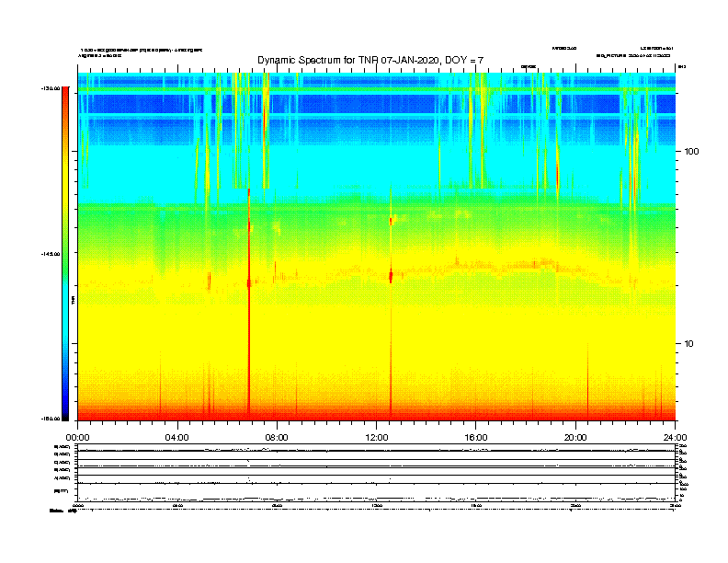This screenshot has height=563, width=728.
Task: Click the title "Dynamic Spectrum for TNR 07-JAN-2020, DOY = 7"
Action: tap(370, 60)
